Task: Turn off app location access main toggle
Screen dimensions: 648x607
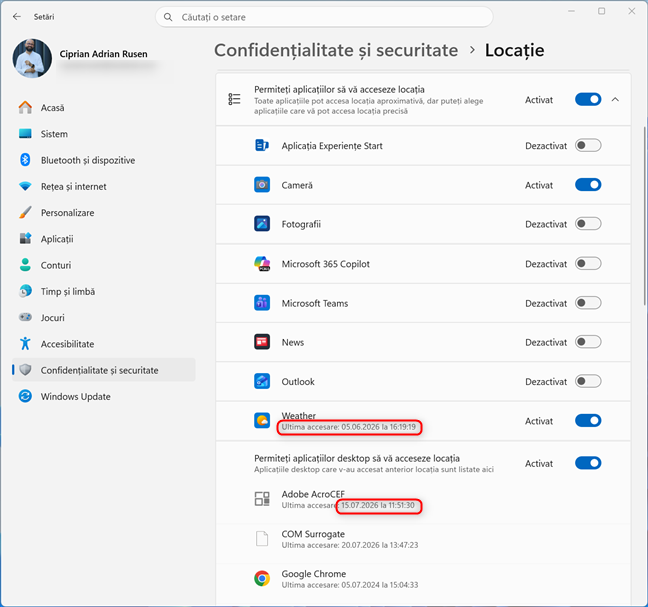Action: point(588,100)
